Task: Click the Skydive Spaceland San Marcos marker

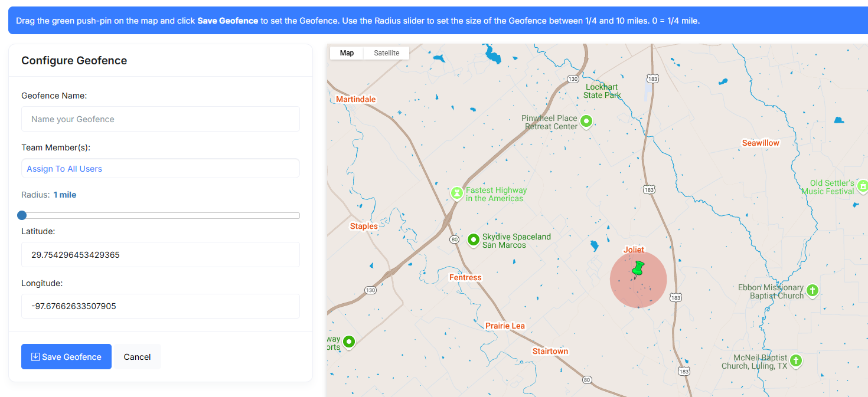Action: [x=473, y=239]
